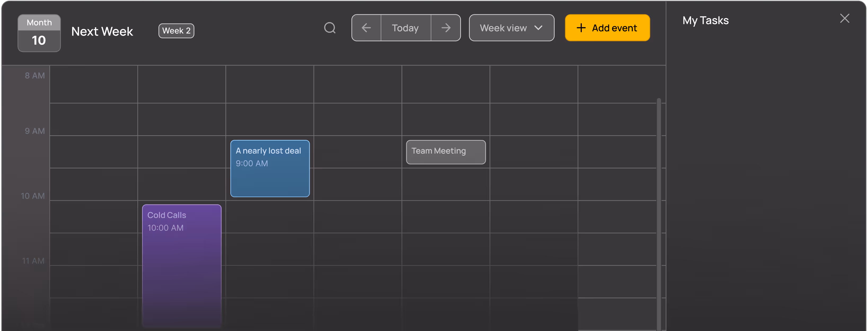Click the plus icon on Add event

pos(581,28)
